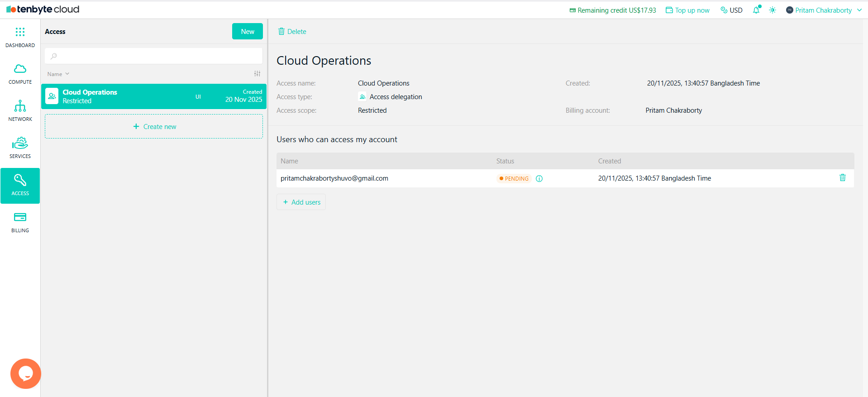Click the Cloud Operations page heading
This screenshot has width=868, height=397.
324,61
